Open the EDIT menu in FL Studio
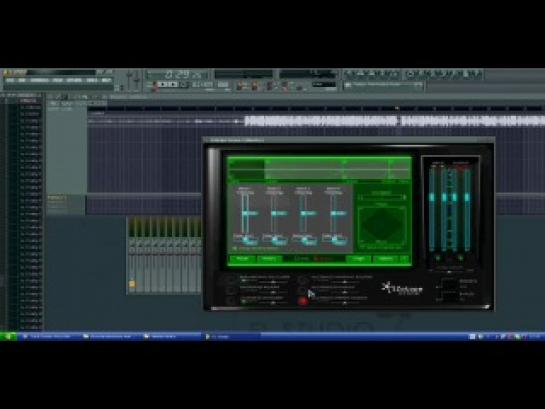The height and width of the screenshot is (409, 545). 22,80
